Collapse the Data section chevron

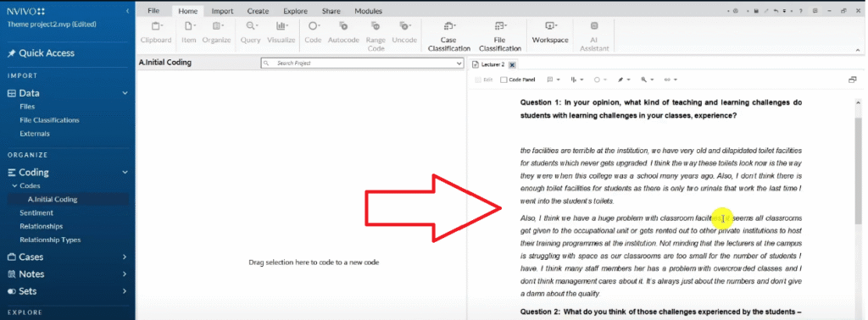pyautogui.click(x=125, y=93)
